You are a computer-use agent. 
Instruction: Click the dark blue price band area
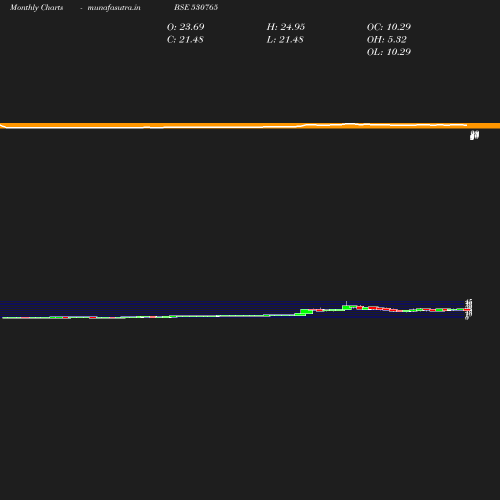click(x=233, y=309)
